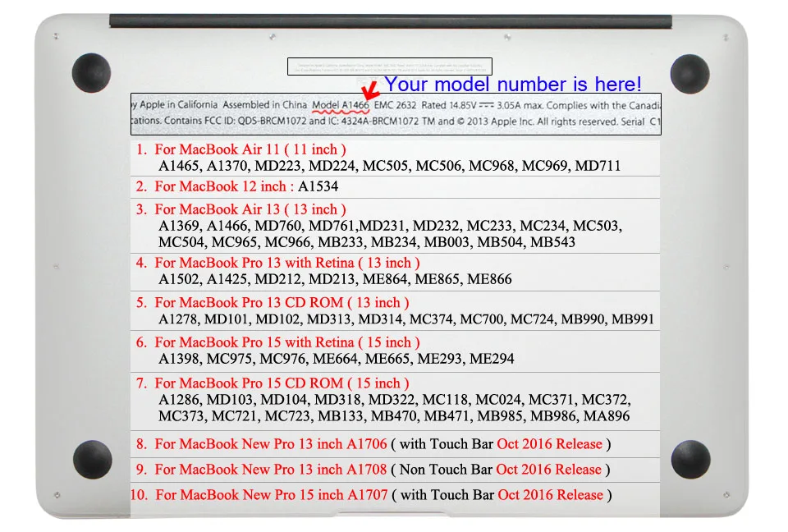
Task: Click the bottom-right rubber foot on the MacBook base
Action: click(692, 460)
